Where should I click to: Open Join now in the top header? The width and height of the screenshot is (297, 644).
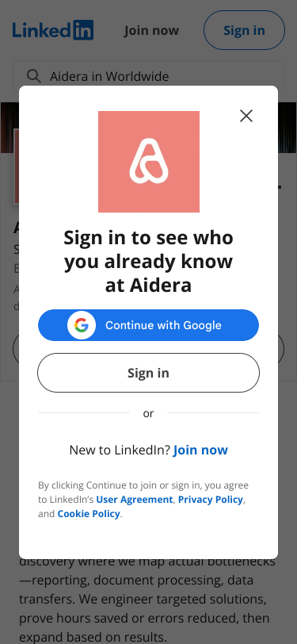click(x=151, y=30)
